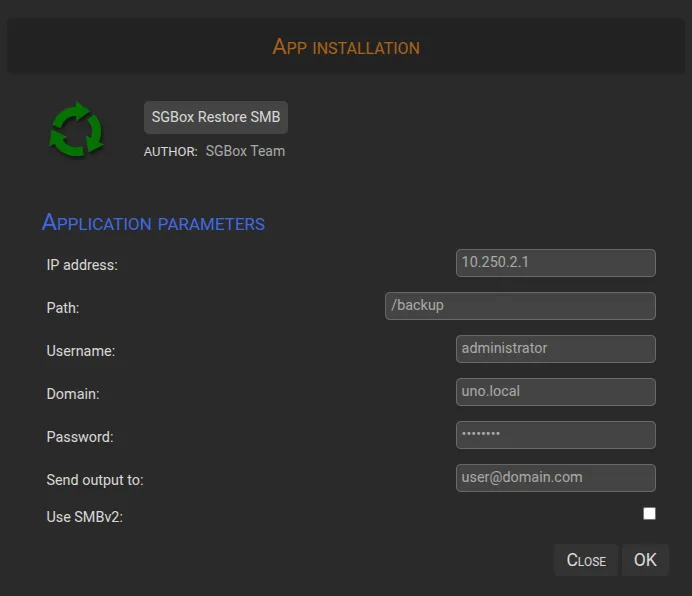The width and height of the screenshot is (692, 596).
Task: Click the App installation title
Action: 346,47
